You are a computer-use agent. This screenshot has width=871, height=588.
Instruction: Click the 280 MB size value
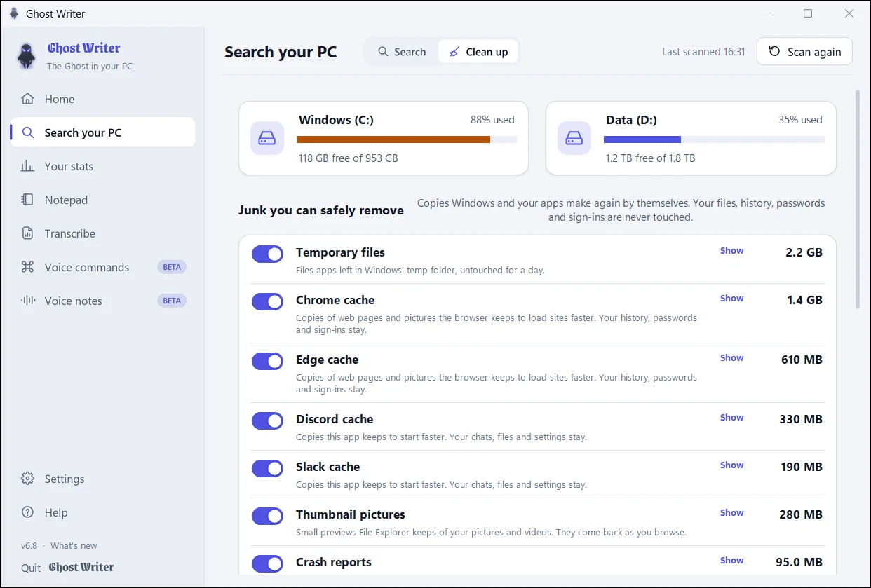click(801, 514)
